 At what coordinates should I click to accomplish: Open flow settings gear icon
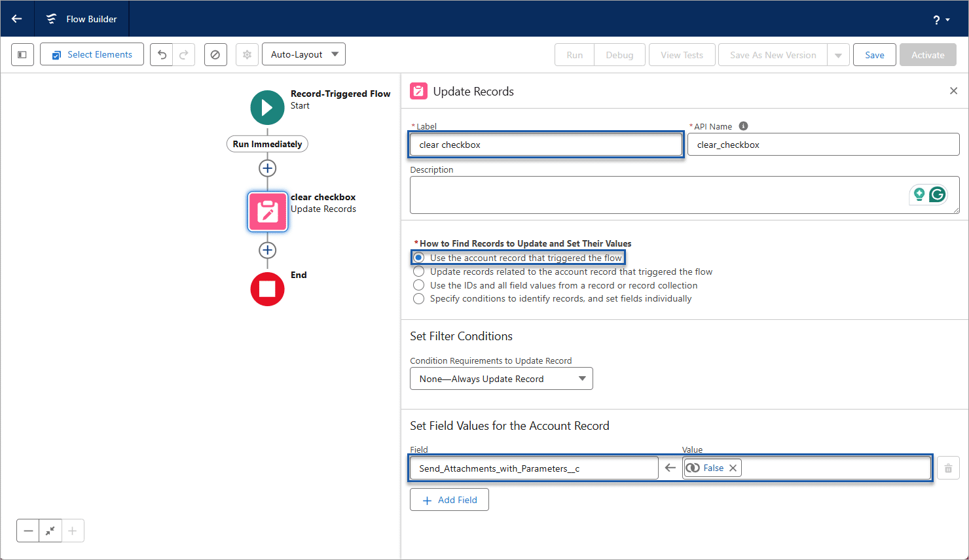247,55
